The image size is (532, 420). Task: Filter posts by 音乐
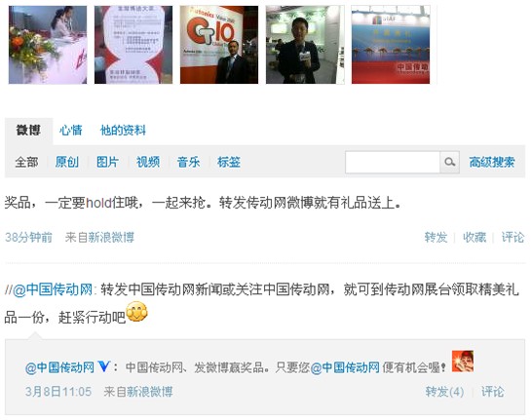[x=188, y=162]
